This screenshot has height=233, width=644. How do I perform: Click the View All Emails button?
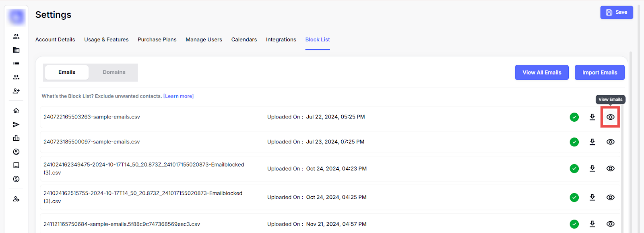[542, 73]
